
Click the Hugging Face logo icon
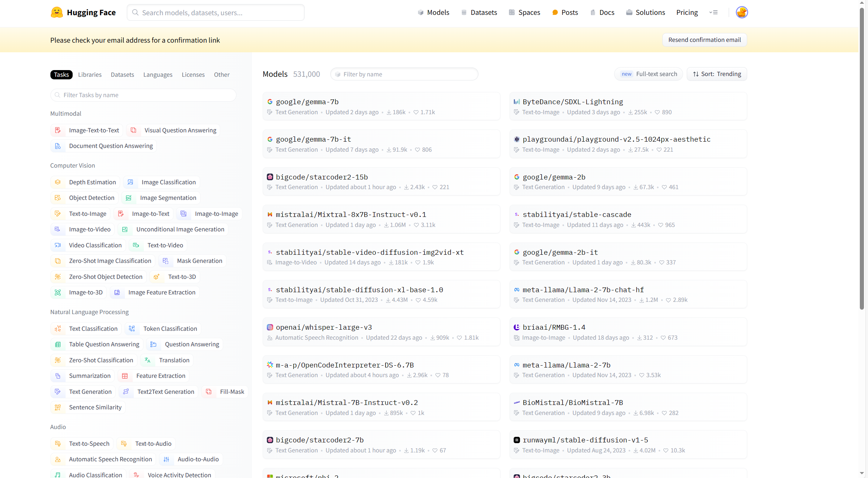pyautogui.click(x=57, y=12)
